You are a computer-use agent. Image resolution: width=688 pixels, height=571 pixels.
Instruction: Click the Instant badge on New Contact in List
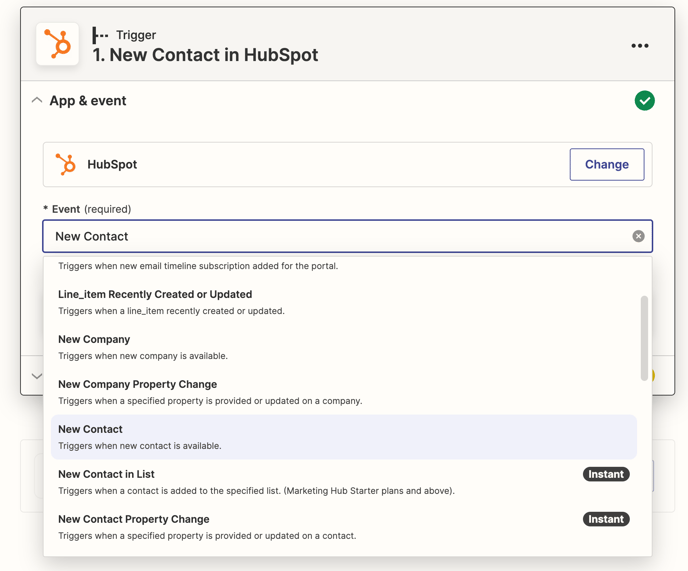coord(606,474)
